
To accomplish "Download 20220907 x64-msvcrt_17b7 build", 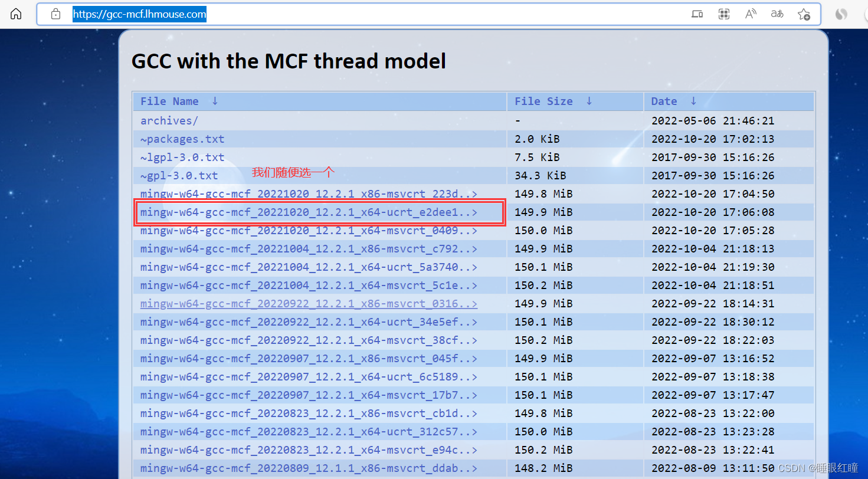I will (x=309, y=395).
